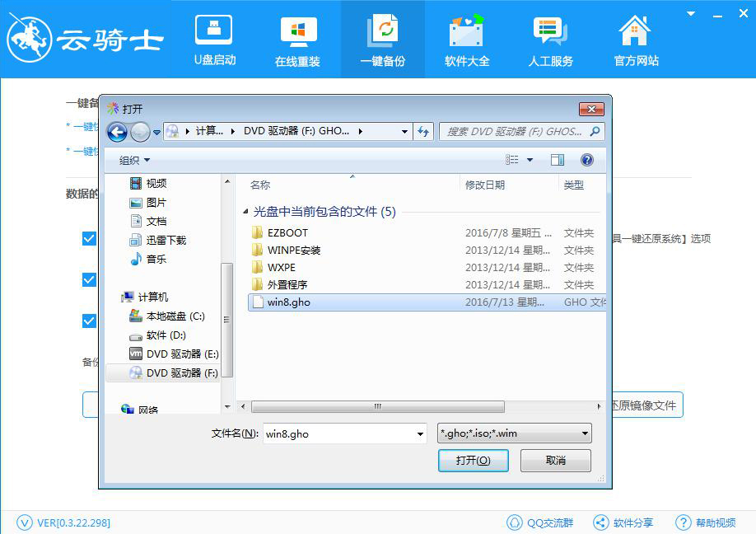
Task: Click the back navigation arrow in the dialog
Action: click(115, 130)
